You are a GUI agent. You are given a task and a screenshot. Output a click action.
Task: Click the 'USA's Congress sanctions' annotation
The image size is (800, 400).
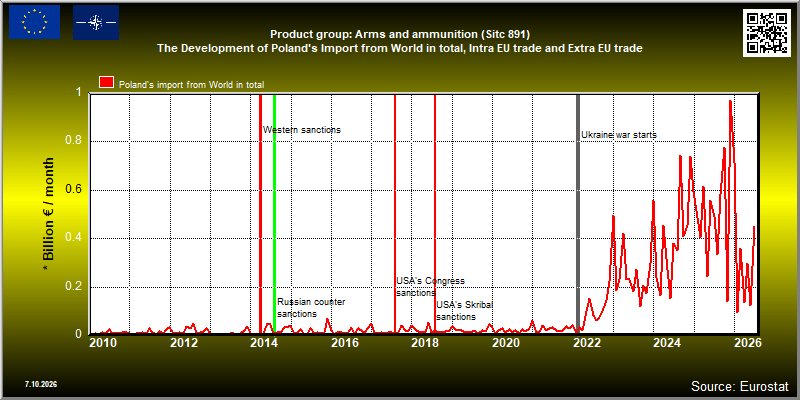431,287
